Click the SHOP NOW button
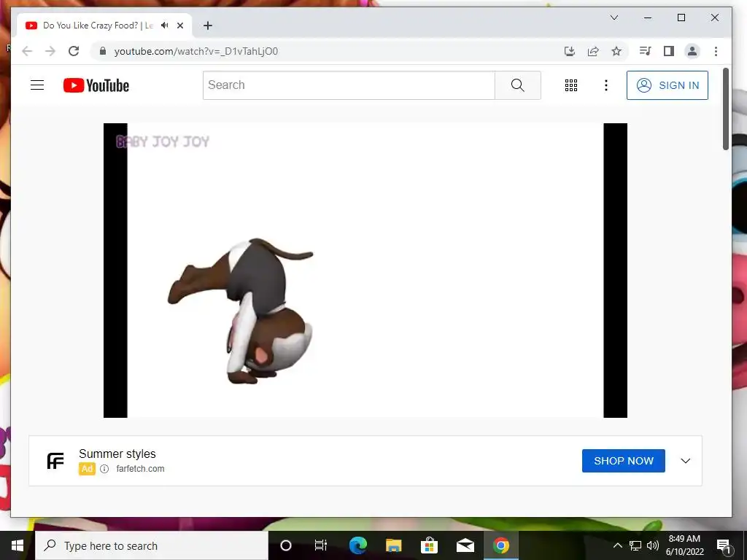 point(623,461)
